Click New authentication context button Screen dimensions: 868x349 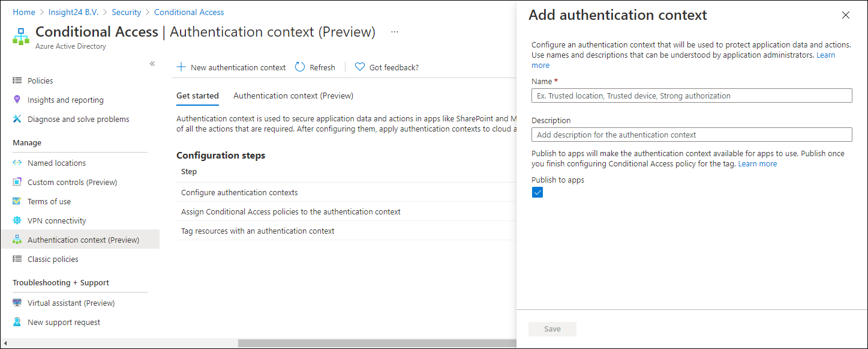(x=231, y=67)
